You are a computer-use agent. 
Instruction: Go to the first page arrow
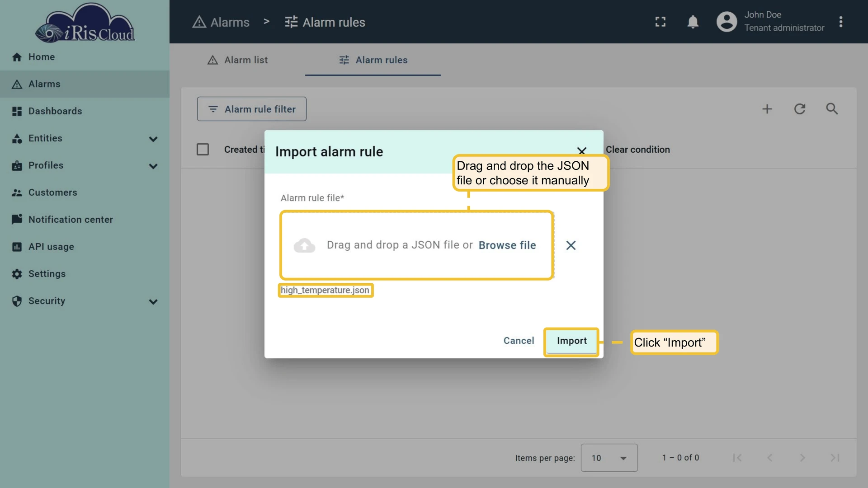tap(737, 458)
